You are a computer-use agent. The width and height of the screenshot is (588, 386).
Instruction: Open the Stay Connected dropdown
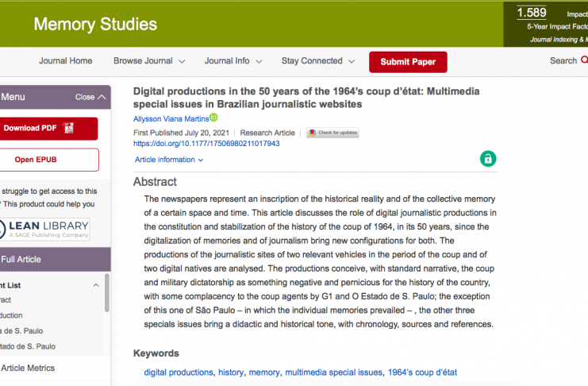pyautogui.click(x=317, y=61)
